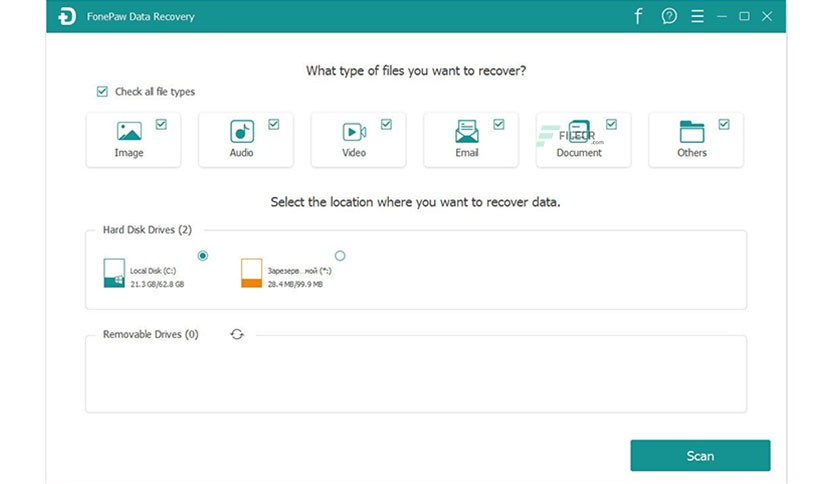Click the Others label text
Viewport: 836px width, 484px height.
pyautogui.click(x=692, y=152)
